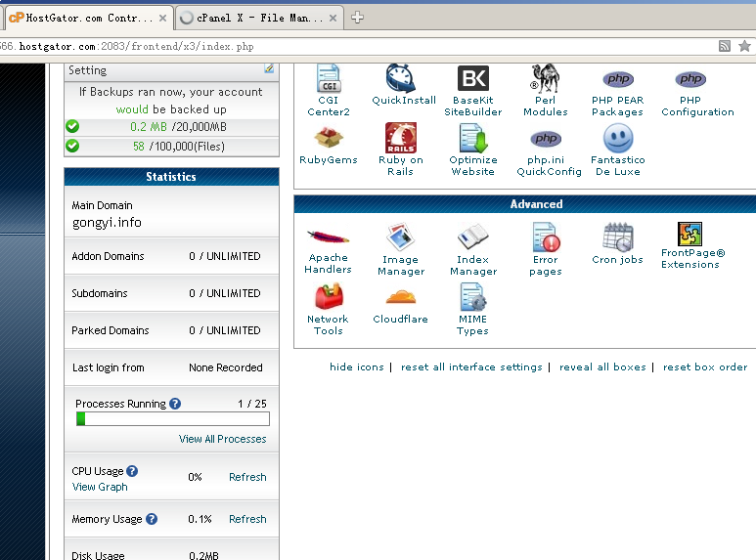Click the RSS feed icon in address bar

point(724,46)
